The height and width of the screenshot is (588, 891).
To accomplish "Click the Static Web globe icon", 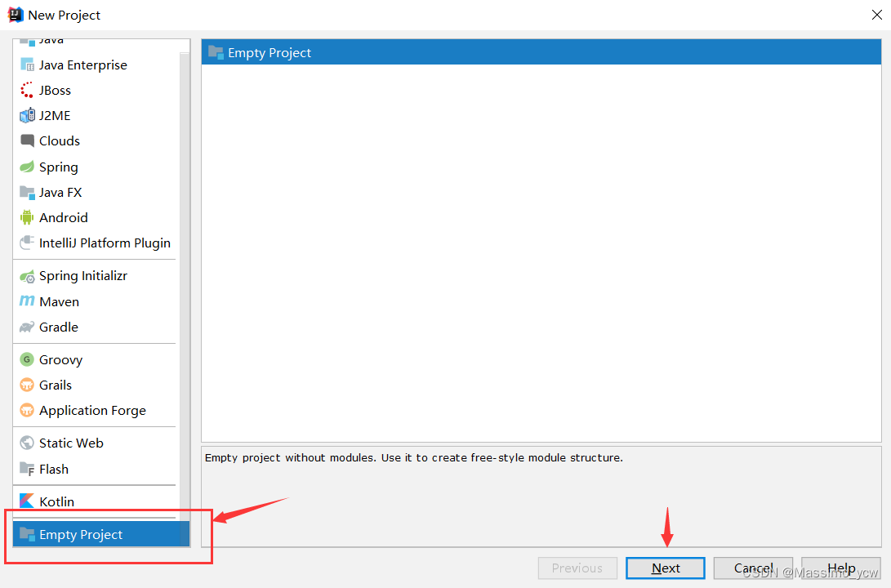I will (27, 443).
